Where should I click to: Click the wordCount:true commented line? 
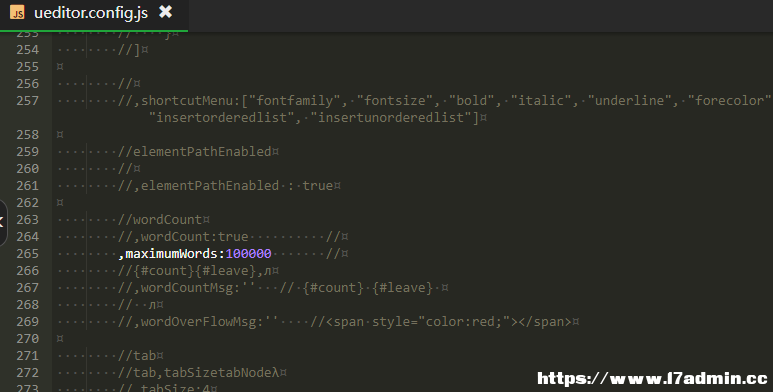(183, 237)
